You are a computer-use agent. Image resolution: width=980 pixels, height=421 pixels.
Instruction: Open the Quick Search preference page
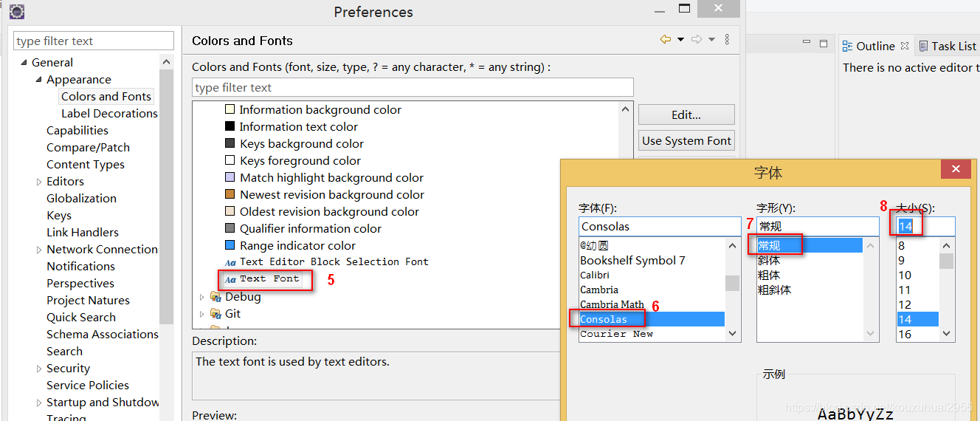coord(81,317)
